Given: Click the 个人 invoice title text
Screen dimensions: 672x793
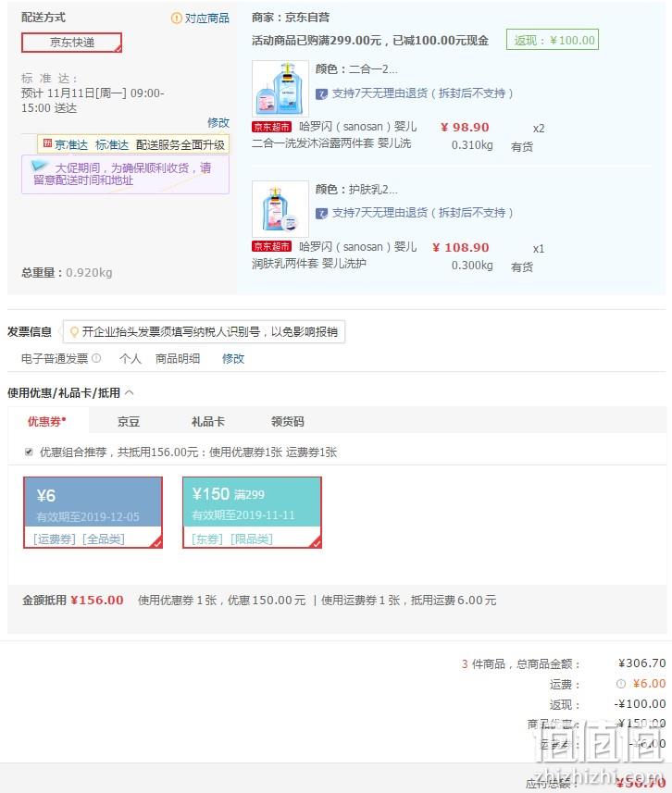Looking at the screenshot, I should [130, 359].
